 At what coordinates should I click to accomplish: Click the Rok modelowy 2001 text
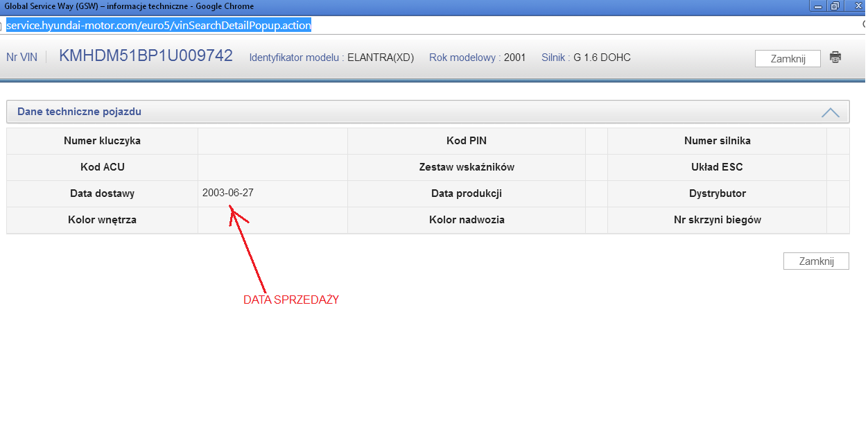click(x=478, y=58)
